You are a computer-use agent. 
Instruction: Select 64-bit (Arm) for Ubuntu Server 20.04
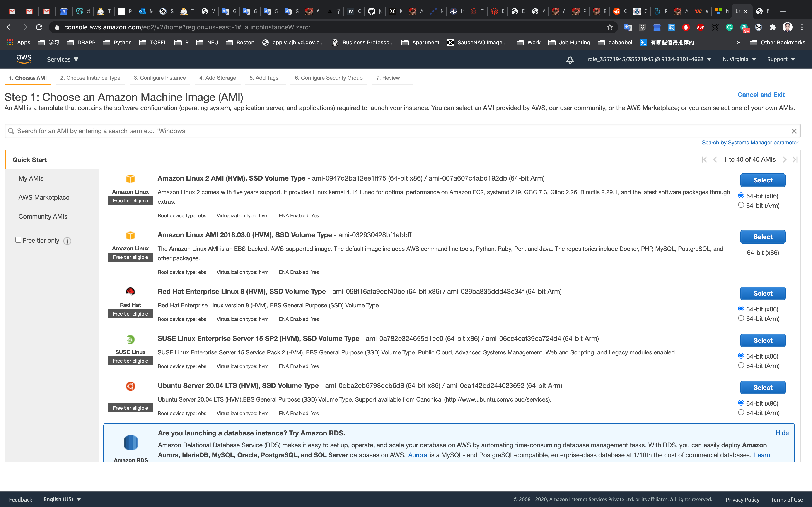(x=741, y=412)
